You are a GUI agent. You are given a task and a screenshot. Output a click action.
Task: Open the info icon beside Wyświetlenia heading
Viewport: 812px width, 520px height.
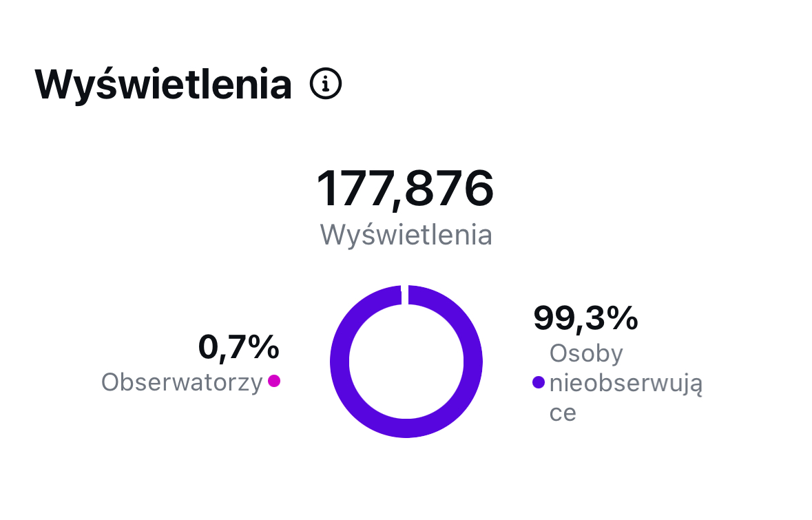(x=326, y=84)
